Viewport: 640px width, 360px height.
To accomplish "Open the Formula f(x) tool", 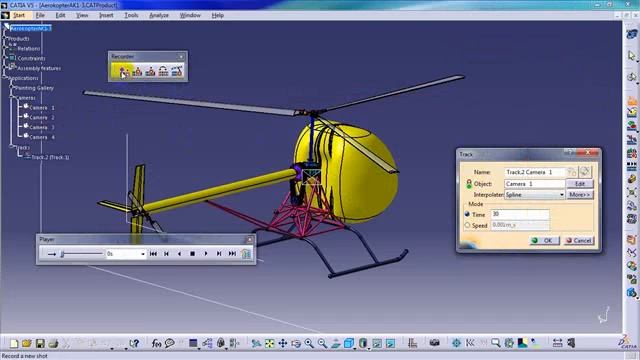I will pos(156,344).
